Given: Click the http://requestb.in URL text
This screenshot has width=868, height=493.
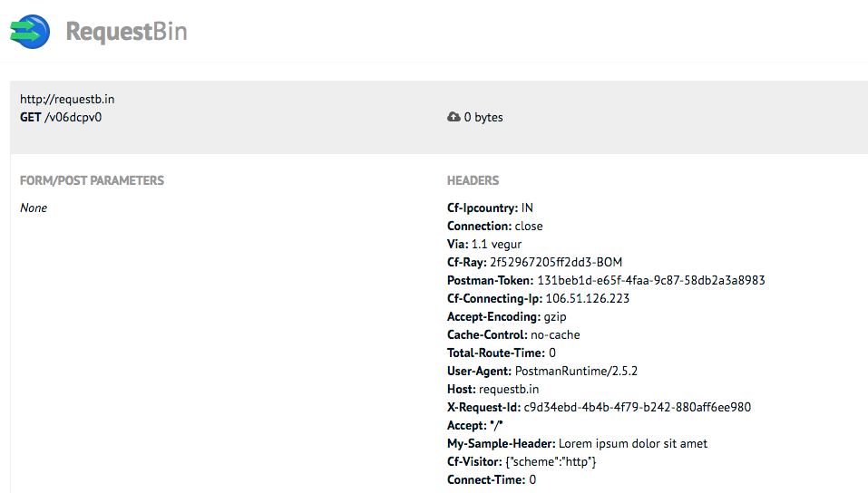Looking at the screenshot, I should (x=67, y=99).
